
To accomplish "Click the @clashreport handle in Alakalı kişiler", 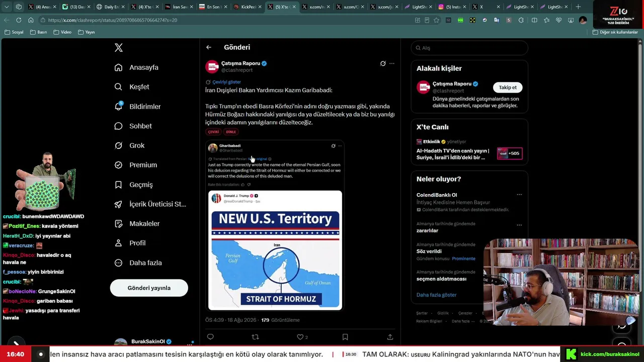I will point(448,91).
